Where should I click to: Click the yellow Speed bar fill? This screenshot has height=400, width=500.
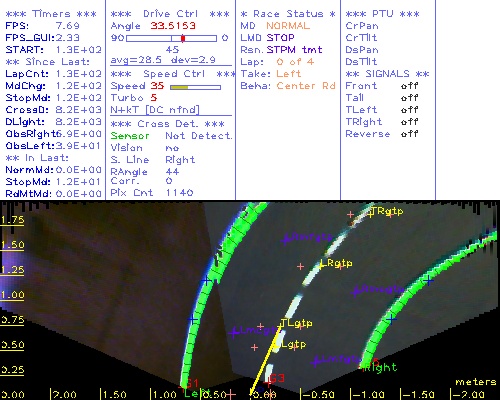(179, 87)
